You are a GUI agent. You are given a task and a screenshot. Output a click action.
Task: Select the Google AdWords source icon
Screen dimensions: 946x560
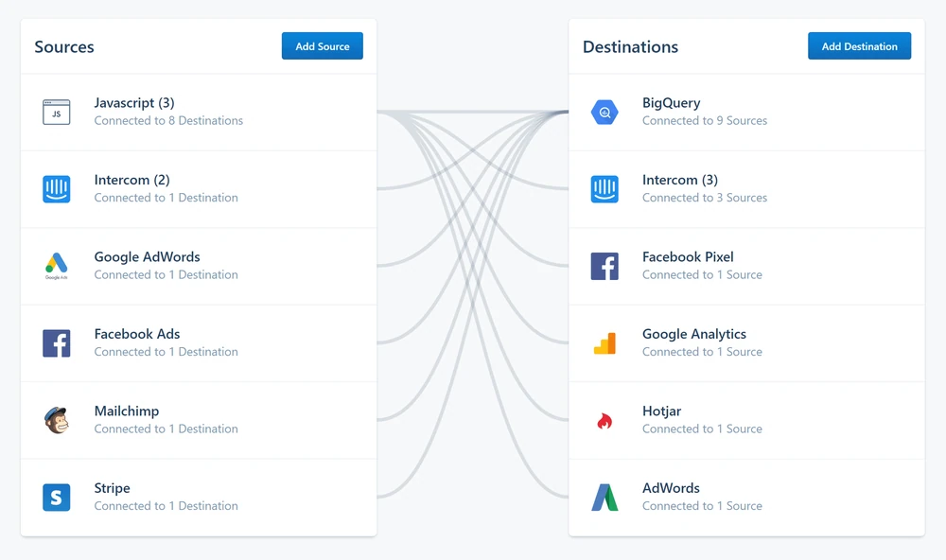tap(56, 266)
